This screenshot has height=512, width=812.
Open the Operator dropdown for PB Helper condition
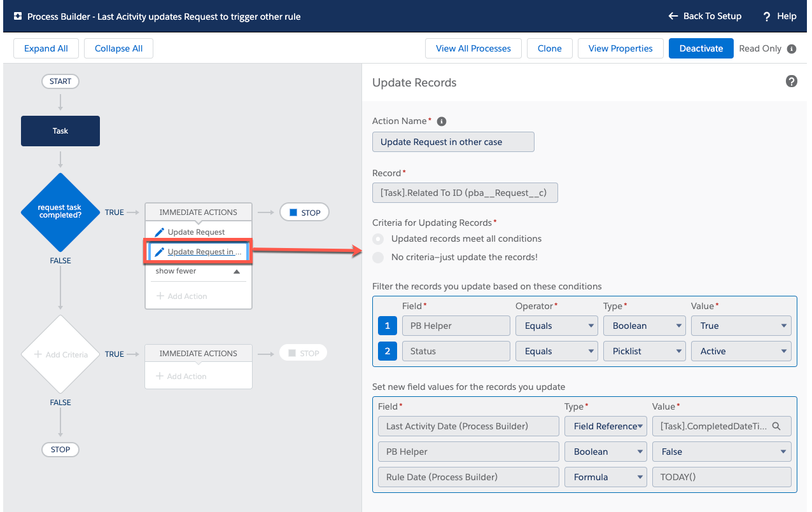click(x=556, y=325)
